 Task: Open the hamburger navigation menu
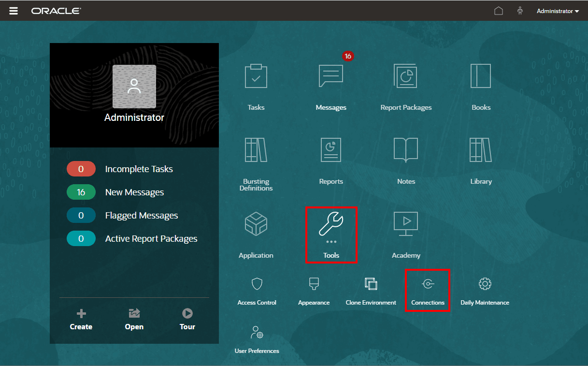[x=13, y=11]
